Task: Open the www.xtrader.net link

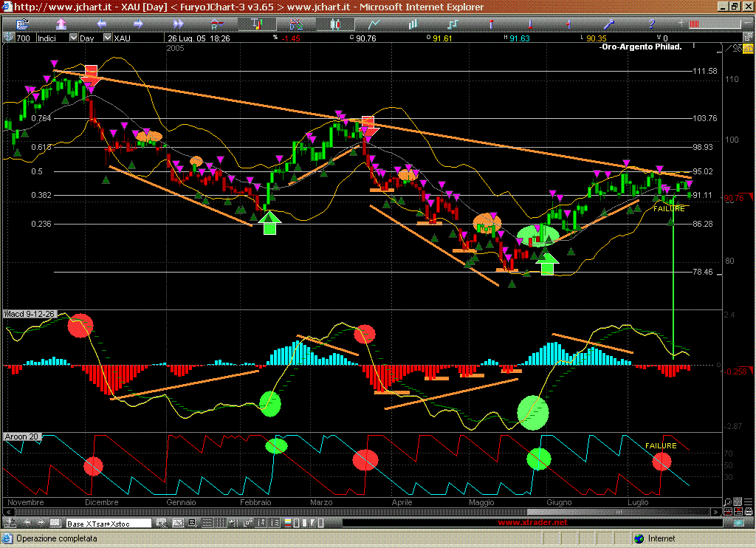Action: tap(533, 523)
